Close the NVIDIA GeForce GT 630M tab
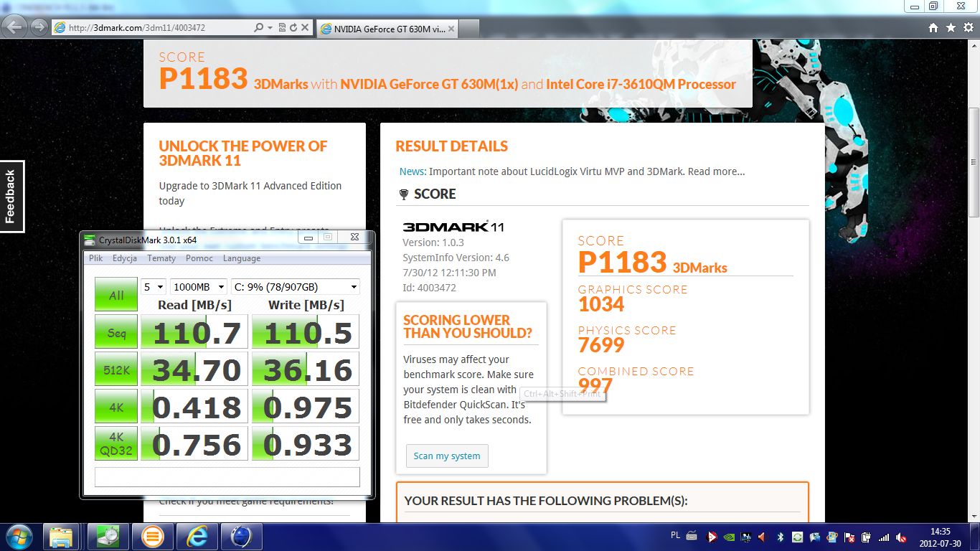Image resolution: width=980 pixels, height=551 pixels. tap(451, 29)
